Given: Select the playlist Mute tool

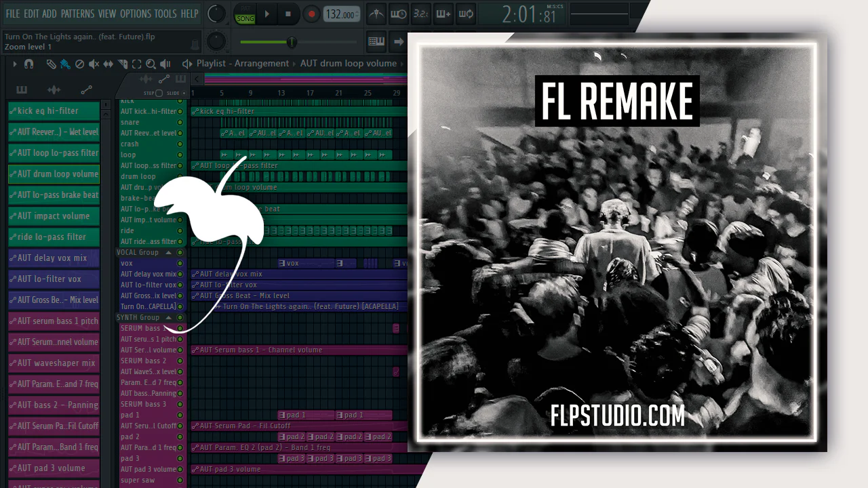Looking at the screenshot, I should click(x=94, y=64).
